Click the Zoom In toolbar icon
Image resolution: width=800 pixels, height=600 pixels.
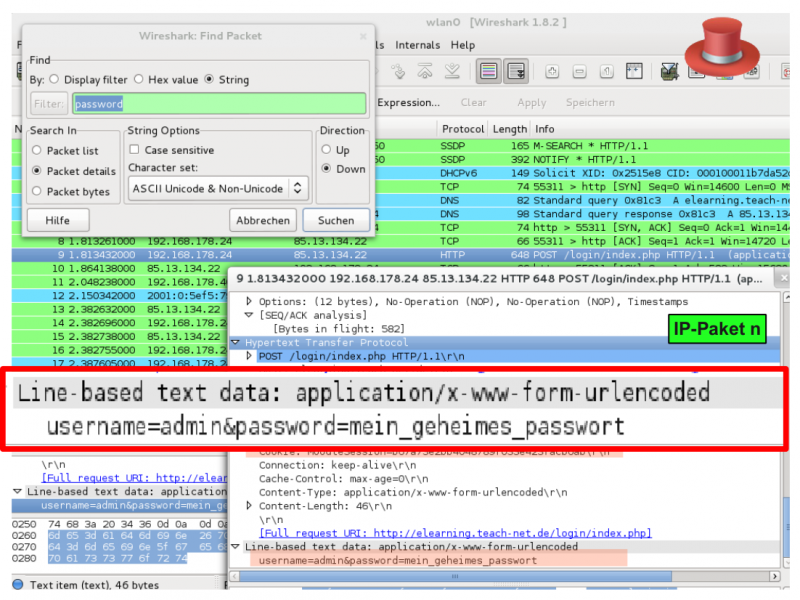click(552, 71)
